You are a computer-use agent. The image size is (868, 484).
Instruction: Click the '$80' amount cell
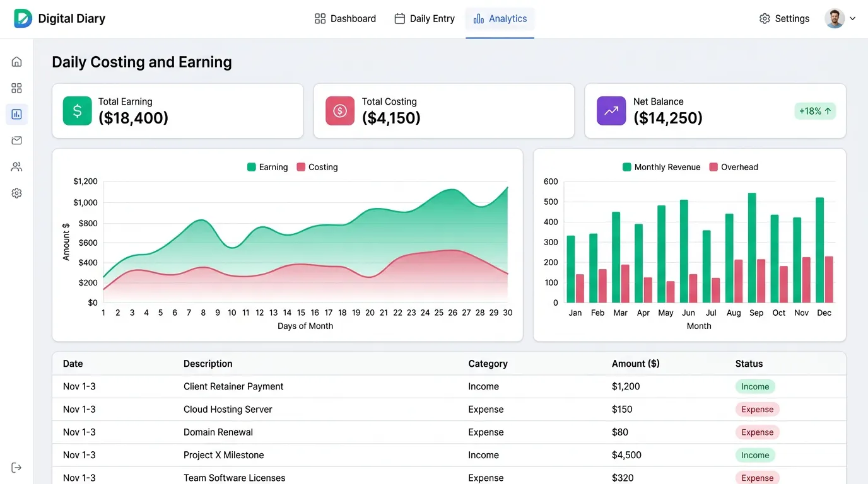coord(620,432)
